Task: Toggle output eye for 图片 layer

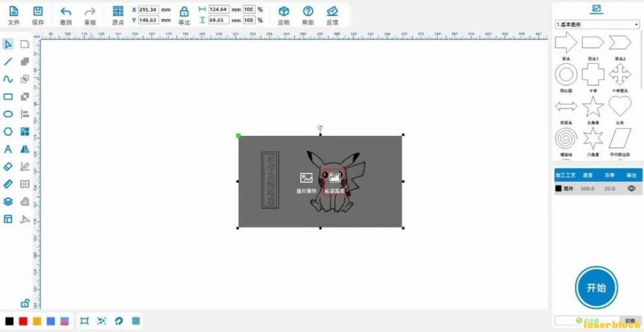Action: point(631,189)
